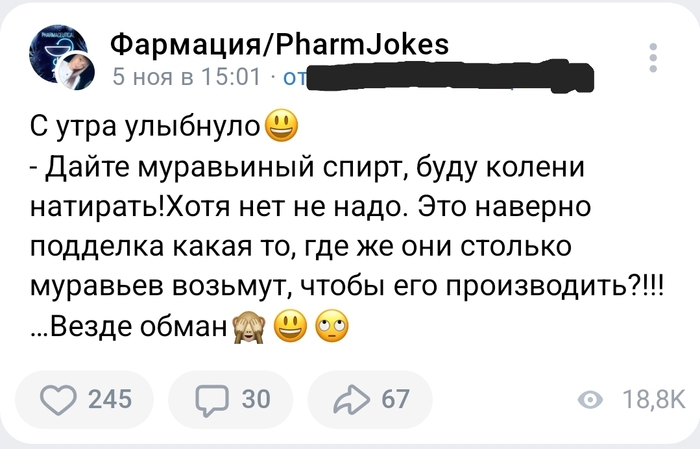Click the eye views icon
Screen dimensions: 700x449
(592, 400)
